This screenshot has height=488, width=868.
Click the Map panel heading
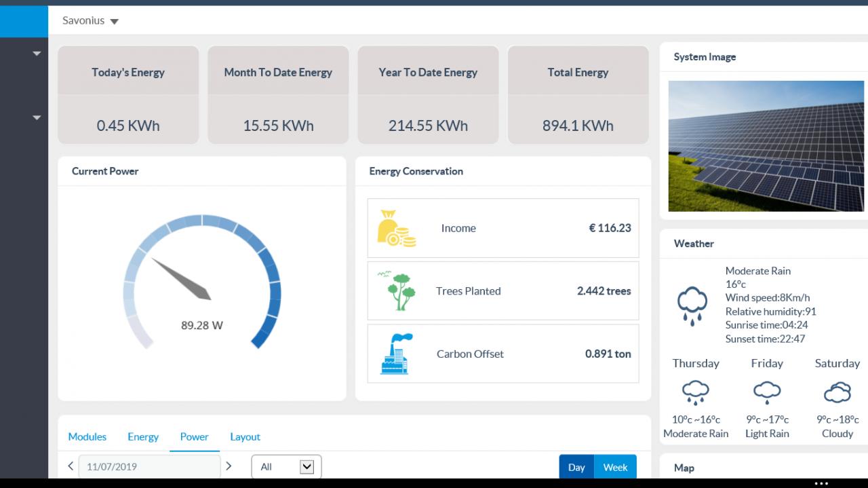(x=684, y=468)
